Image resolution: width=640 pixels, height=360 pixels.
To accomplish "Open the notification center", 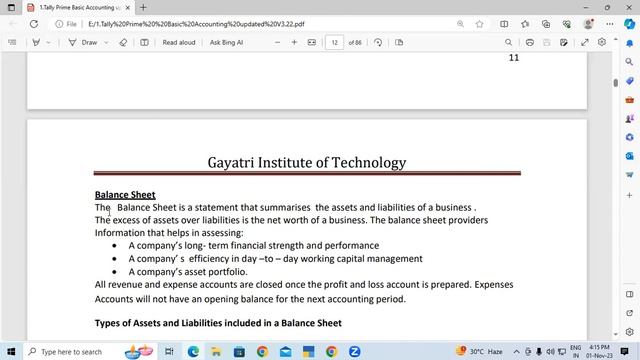I will coord(624,351).
